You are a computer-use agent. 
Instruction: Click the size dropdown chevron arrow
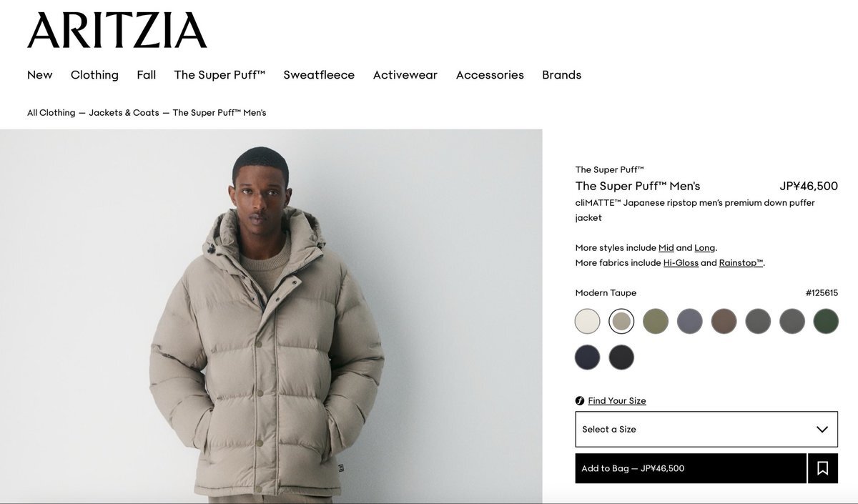pos(822,430)
